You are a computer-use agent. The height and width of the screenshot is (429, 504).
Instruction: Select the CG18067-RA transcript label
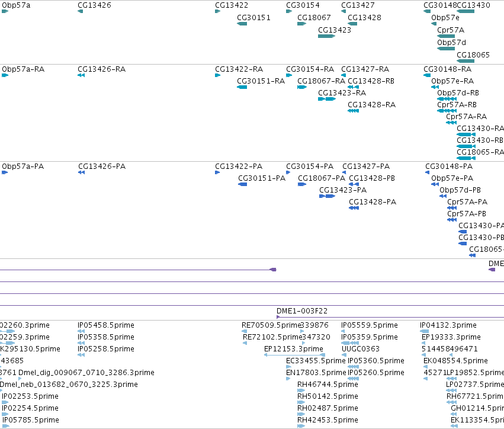click(x=321, y=81)
